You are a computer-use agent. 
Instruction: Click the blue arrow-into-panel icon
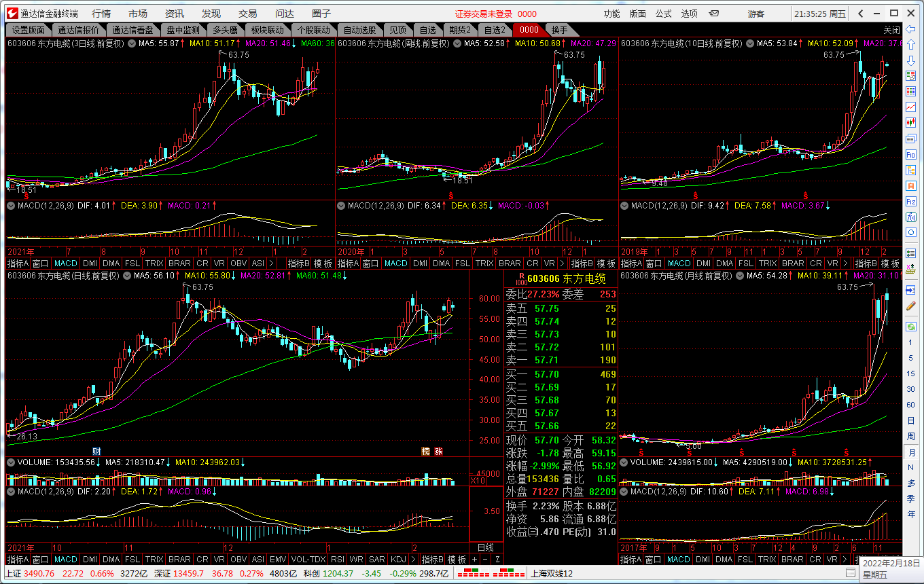pos(911,290)
